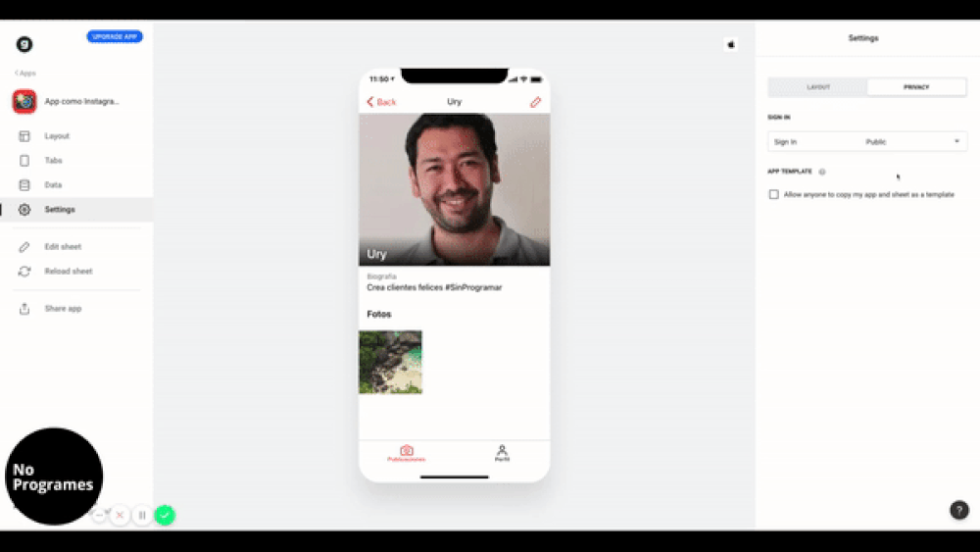The width and height of the screenshot is (980, 552).
Task: Enable allow anyone to copy app checkbox
Action: click(774, 194)
